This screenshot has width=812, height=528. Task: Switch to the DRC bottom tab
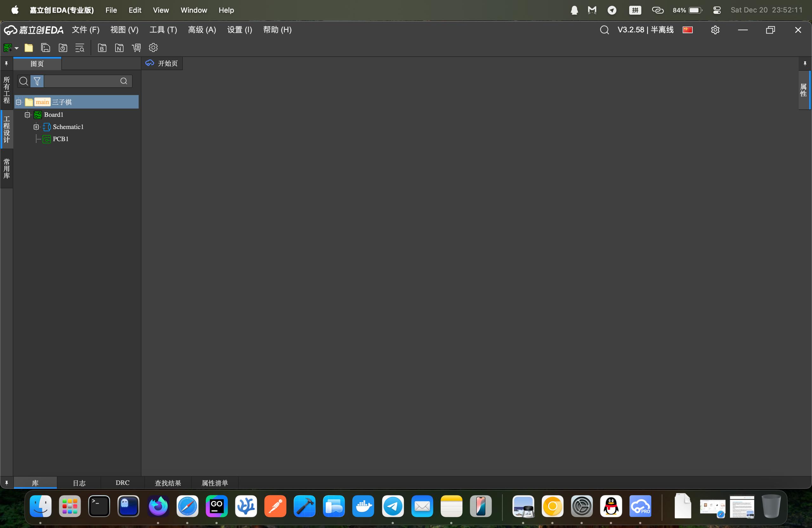pyautogui.click(x=122, y=483)
